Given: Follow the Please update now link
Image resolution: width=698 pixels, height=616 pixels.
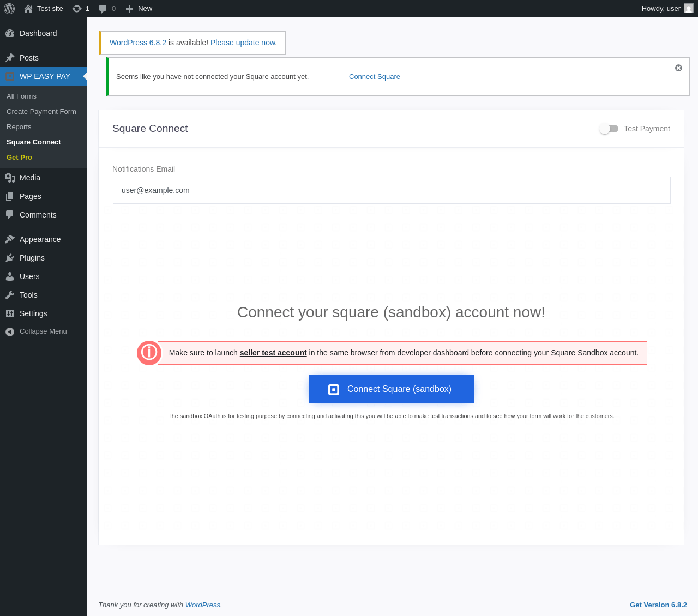Looking at the screenshot, I should [x=243, y=43].
